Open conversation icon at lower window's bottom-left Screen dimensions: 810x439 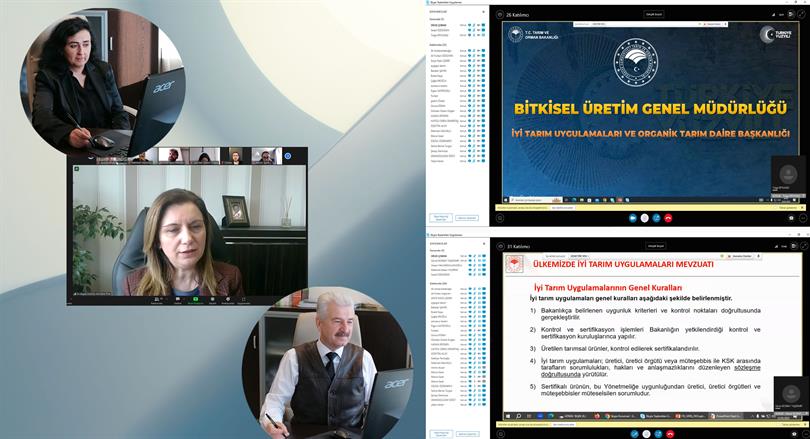click(501, 434)
